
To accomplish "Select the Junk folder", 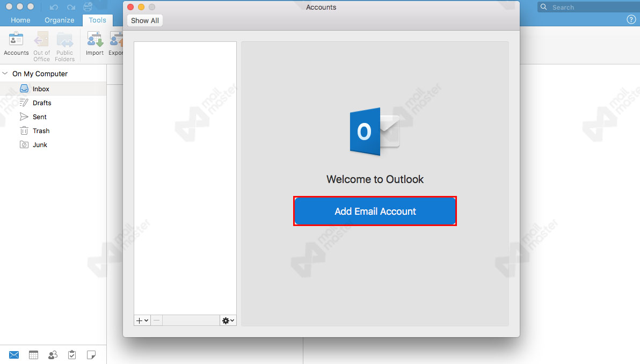I will 40,145.
